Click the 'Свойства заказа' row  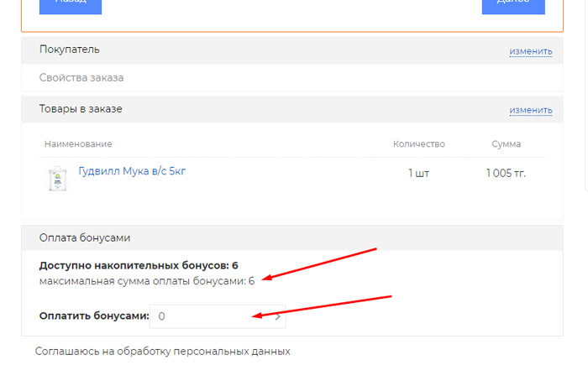click(81, 78)
